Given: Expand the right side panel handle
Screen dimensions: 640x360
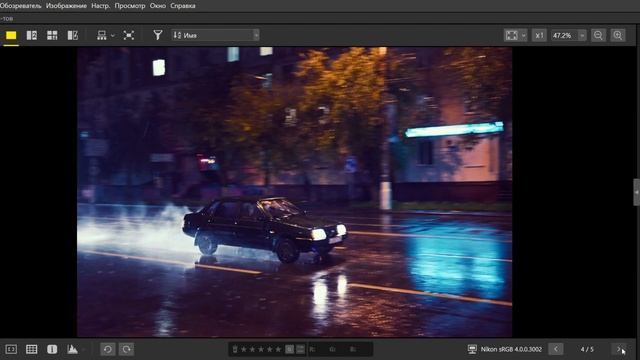Looking at the screenshot, I should [636, 192].
